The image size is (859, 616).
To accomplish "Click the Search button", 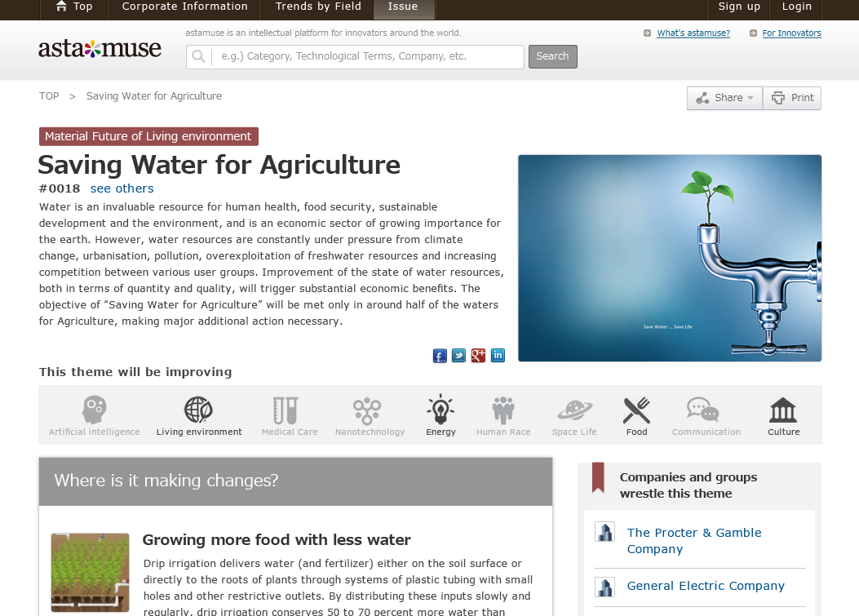I will pos(553,56).
